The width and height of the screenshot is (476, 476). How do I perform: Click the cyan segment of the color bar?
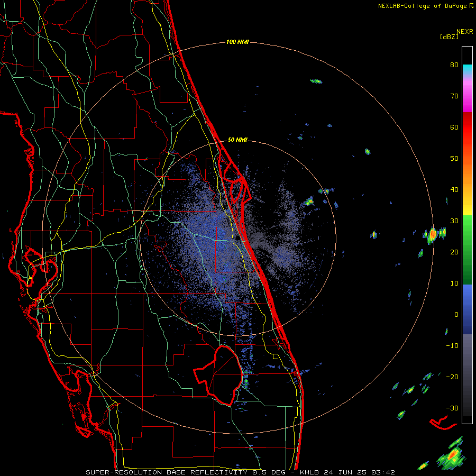click(x=467, y=70)
